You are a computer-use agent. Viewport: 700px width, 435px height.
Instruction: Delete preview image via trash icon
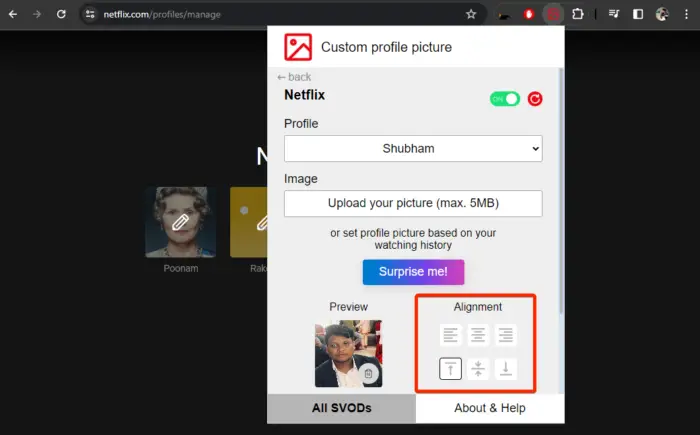point(368,373)
